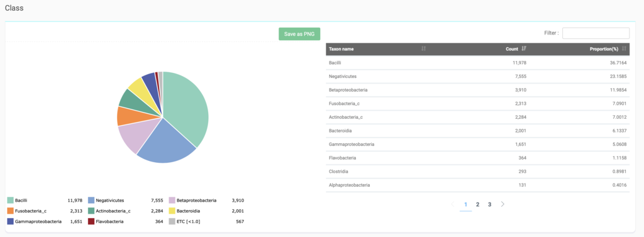Sort table by Count sort icon
Image resolution: width=644 pixels, height=237 pixels.
click(x=524, y=49)
